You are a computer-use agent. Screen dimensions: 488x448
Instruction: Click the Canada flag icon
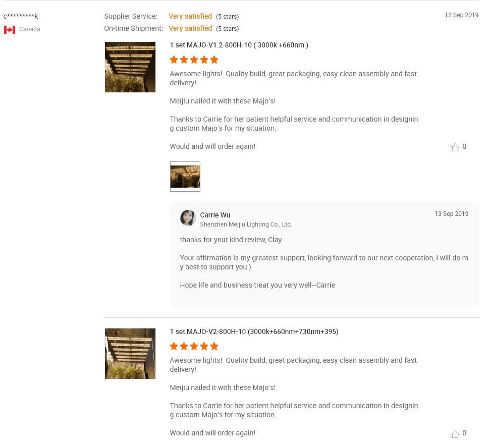[10, 30]
